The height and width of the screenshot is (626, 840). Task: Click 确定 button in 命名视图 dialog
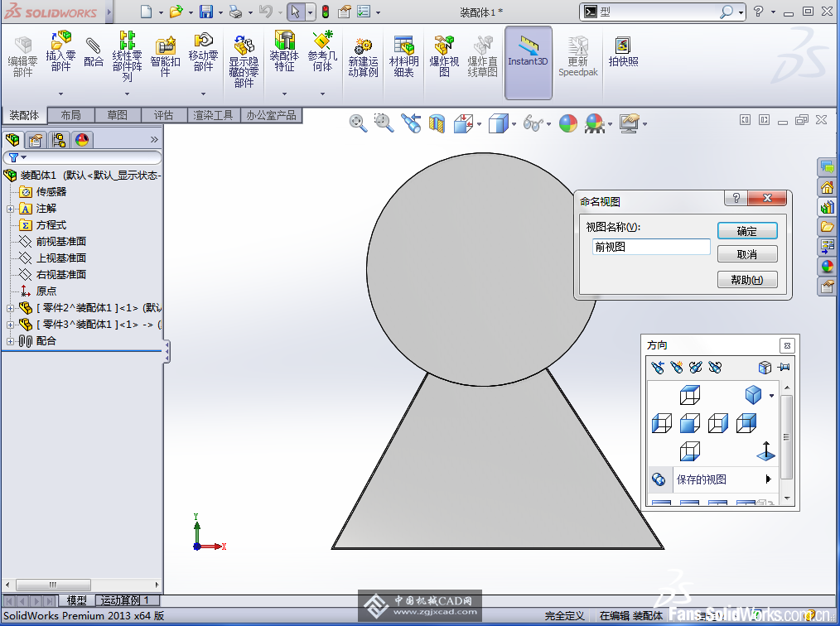pyautogui.click(x=747, y=231)
